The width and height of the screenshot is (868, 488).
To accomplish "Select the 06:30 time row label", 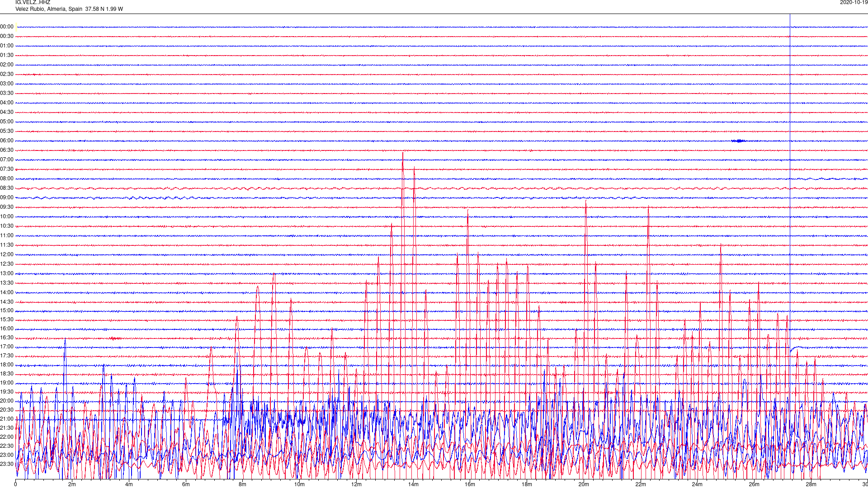I will coord(7,150).
